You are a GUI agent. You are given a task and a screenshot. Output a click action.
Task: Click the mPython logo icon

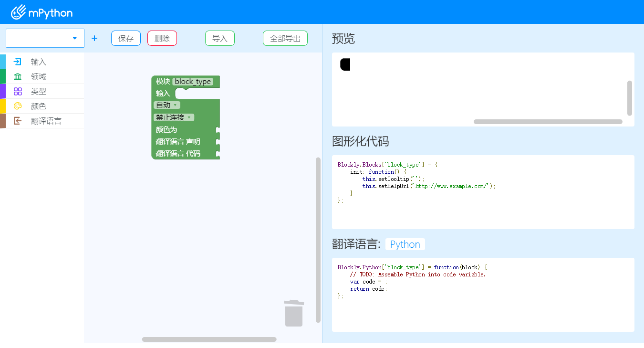pos(18,12)
